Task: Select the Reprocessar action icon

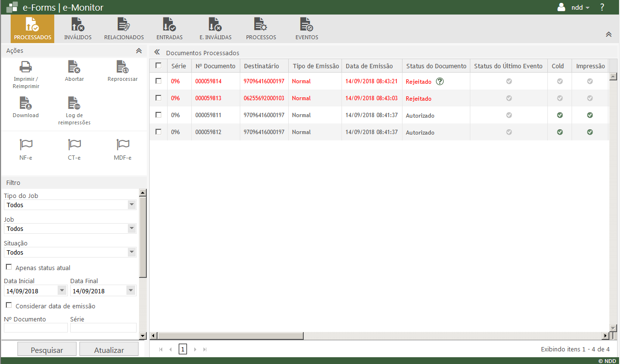Action: (x=123, y=67)
